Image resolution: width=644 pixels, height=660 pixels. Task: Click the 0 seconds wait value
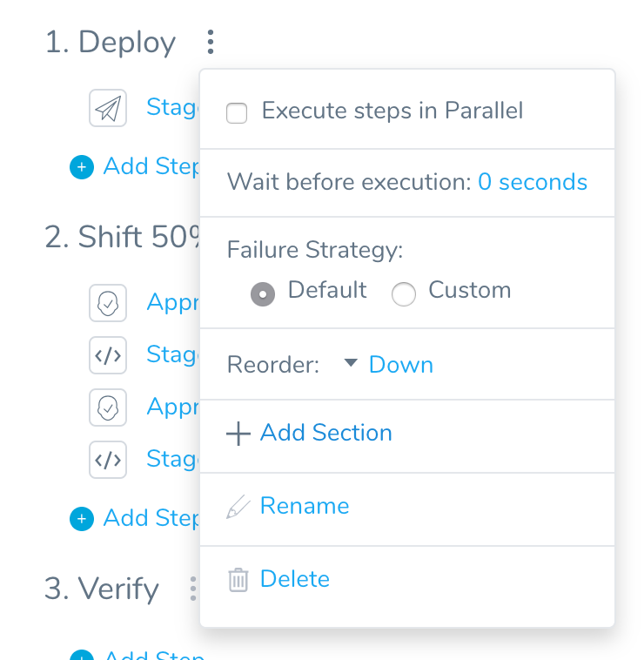click(x=533, y=182)
